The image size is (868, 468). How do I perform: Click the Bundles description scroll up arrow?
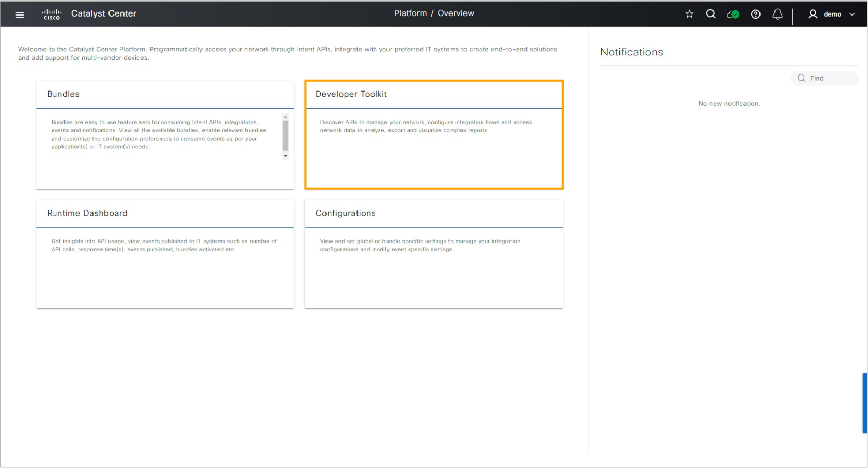[285, 117]
